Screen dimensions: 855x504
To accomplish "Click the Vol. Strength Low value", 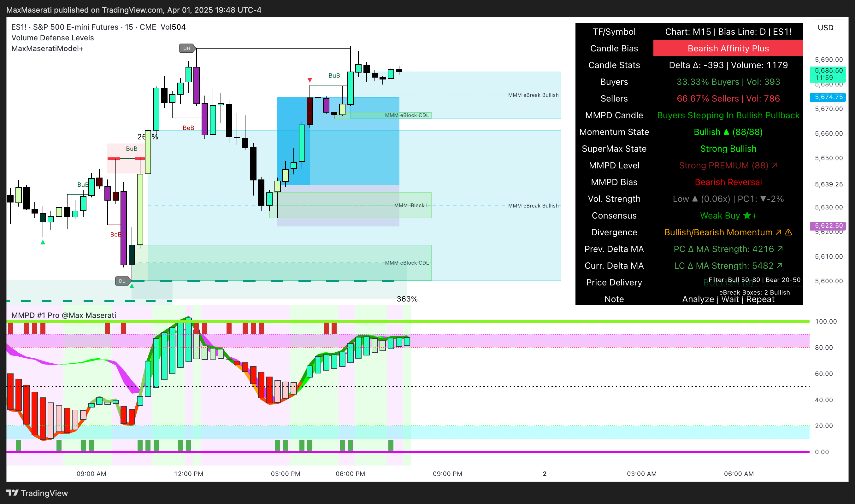I will (x=728, y=199).
